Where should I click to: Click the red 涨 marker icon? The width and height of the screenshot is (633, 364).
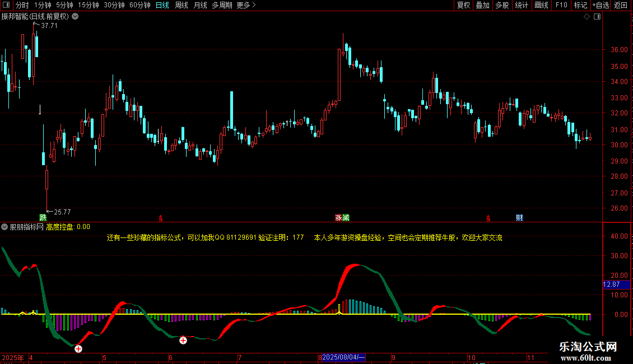click(x=338, y=217)
